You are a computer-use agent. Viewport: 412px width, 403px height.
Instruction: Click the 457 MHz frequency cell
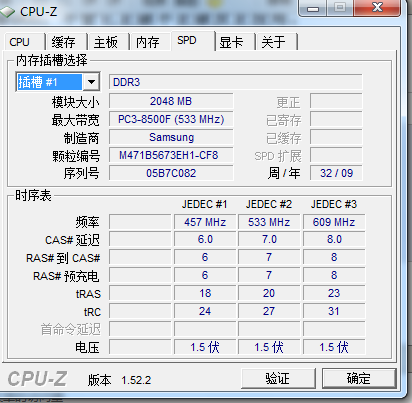[x=205, y=222]
